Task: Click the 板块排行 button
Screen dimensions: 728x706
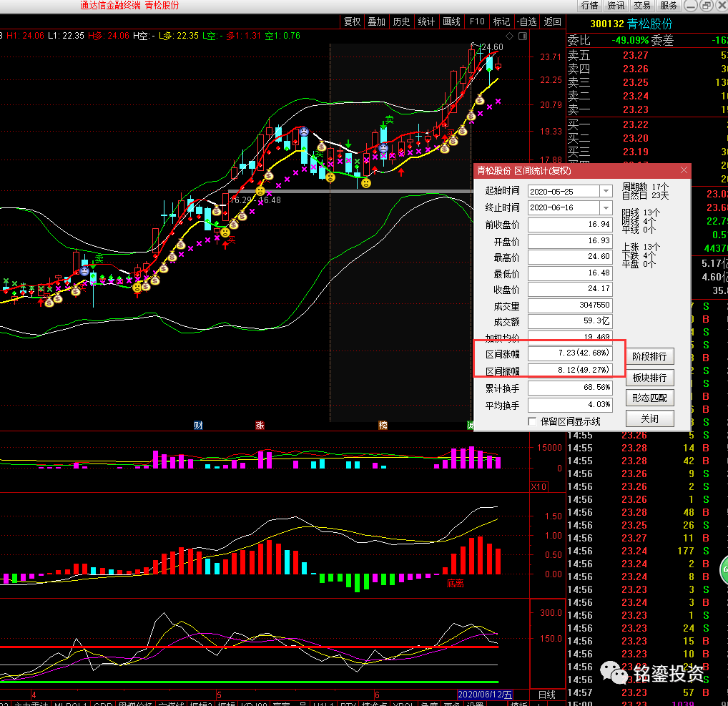Action: click(649, 378)
